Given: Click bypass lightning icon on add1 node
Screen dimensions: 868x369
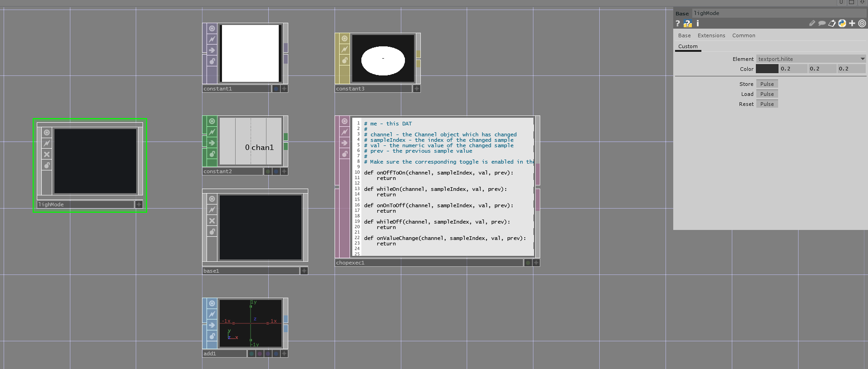Looking at the screenshot, I should tap(212, 314).
